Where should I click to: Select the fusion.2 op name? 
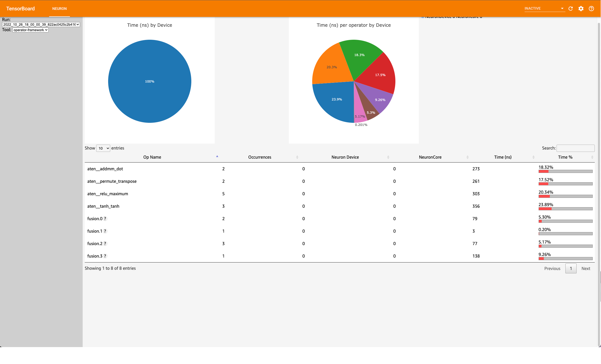(x=95, y=244)
